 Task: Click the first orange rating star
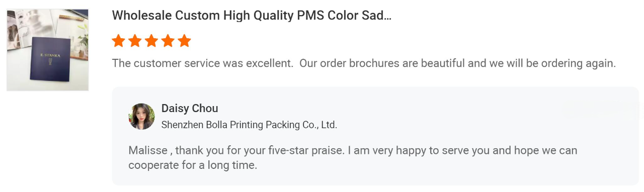point(119,41)
